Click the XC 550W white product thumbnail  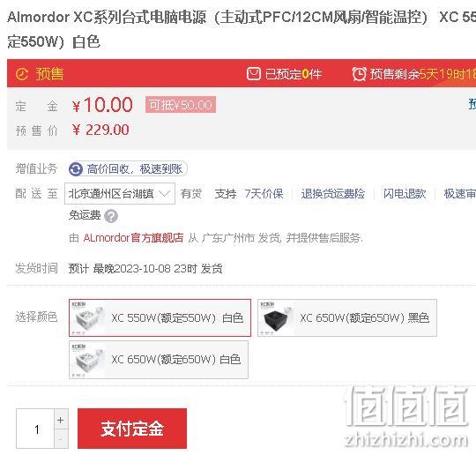[x=88, y=317]
